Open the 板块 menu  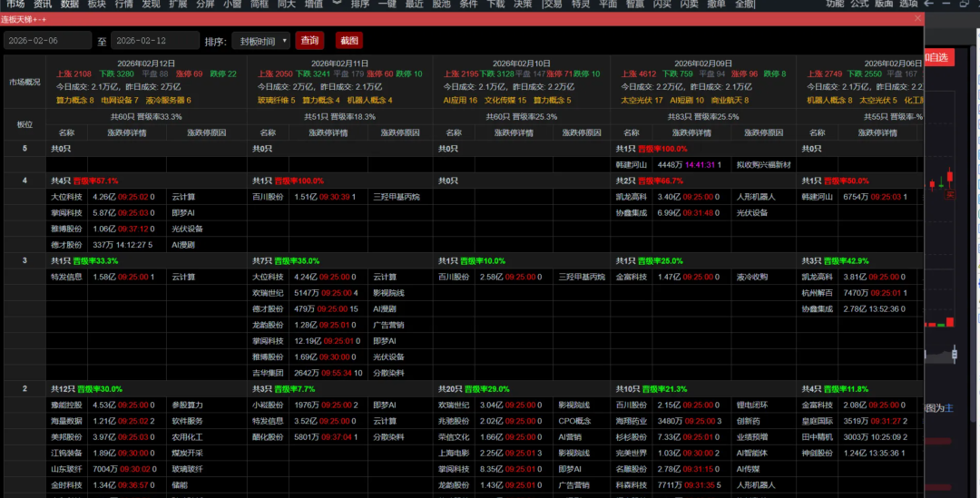[96, 4]
